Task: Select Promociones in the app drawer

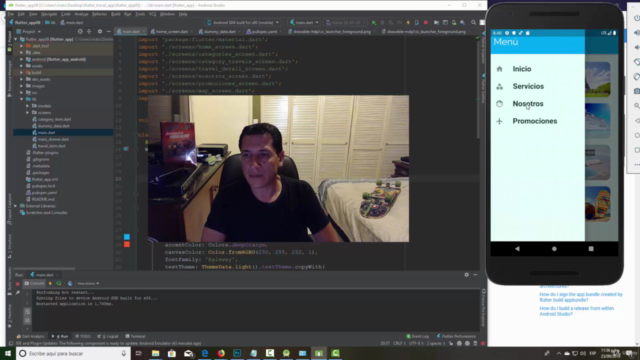Action: pos(535,121)
